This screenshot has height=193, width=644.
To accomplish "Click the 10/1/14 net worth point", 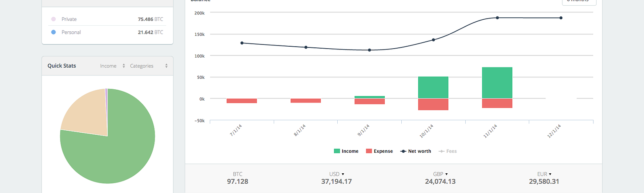I will click(x=433, y=40).
